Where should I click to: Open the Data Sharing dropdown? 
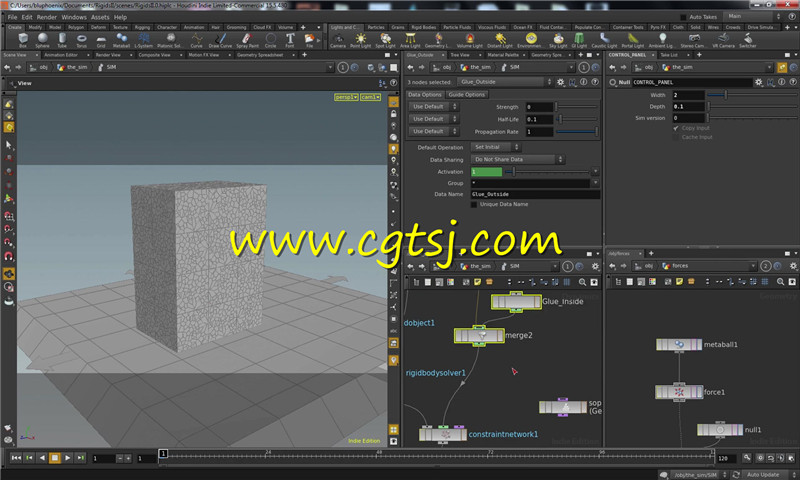[517, 160]
